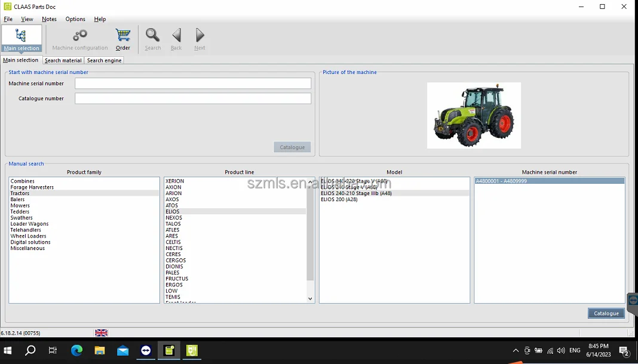Select ELIOS 200 (A28) model

[339, 199]
